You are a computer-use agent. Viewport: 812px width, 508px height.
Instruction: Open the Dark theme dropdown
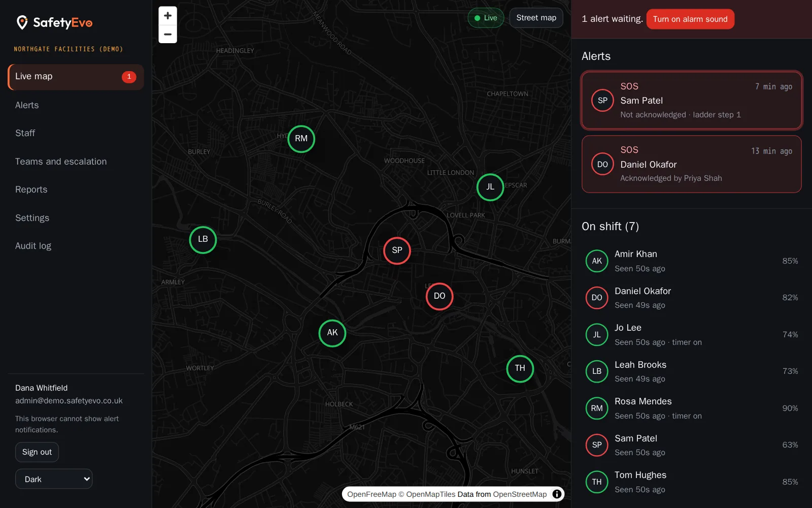tap(54, 479)
